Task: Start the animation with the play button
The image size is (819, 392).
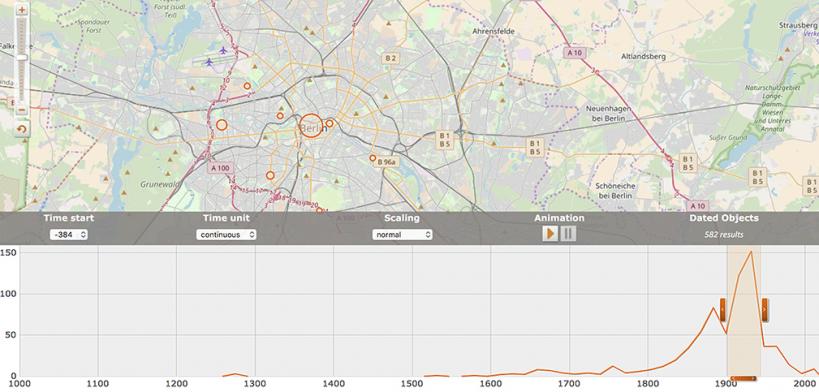Action: click(x=550, y=234)
